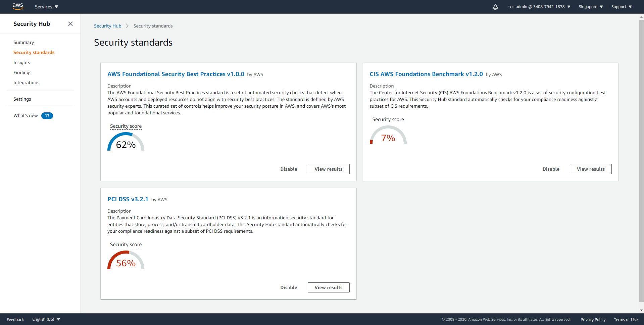The image size is (644, 325).
Task: Open the Terms of Use footer link
Action: (x=626, y=319)
